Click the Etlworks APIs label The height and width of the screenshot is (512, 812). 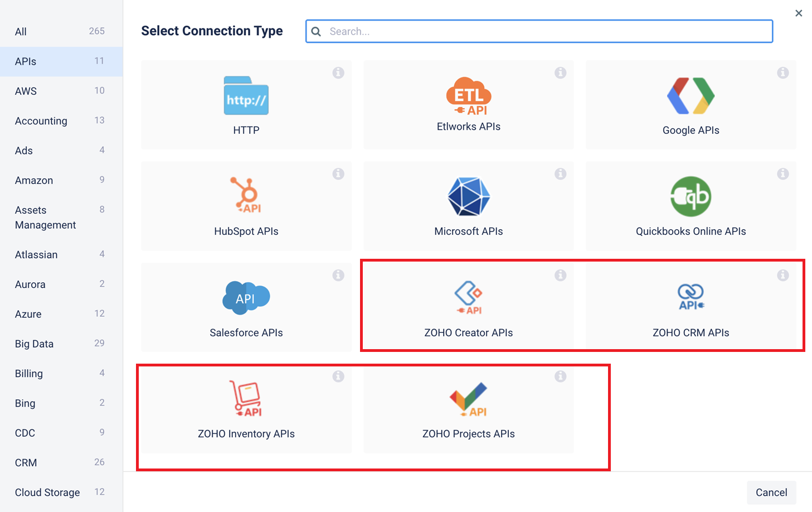point(469,127)
